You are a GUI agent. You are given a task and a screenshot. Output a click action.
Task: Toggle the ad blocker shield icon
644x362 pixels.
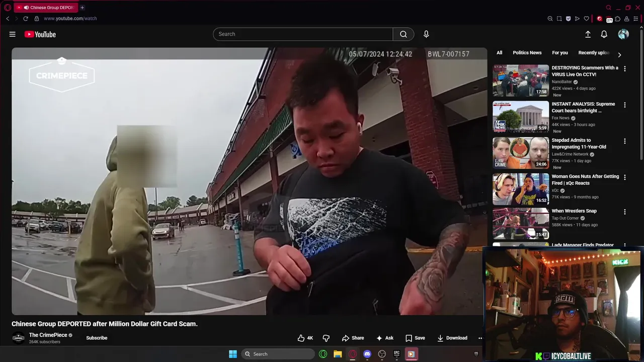(x=568, y=19)
